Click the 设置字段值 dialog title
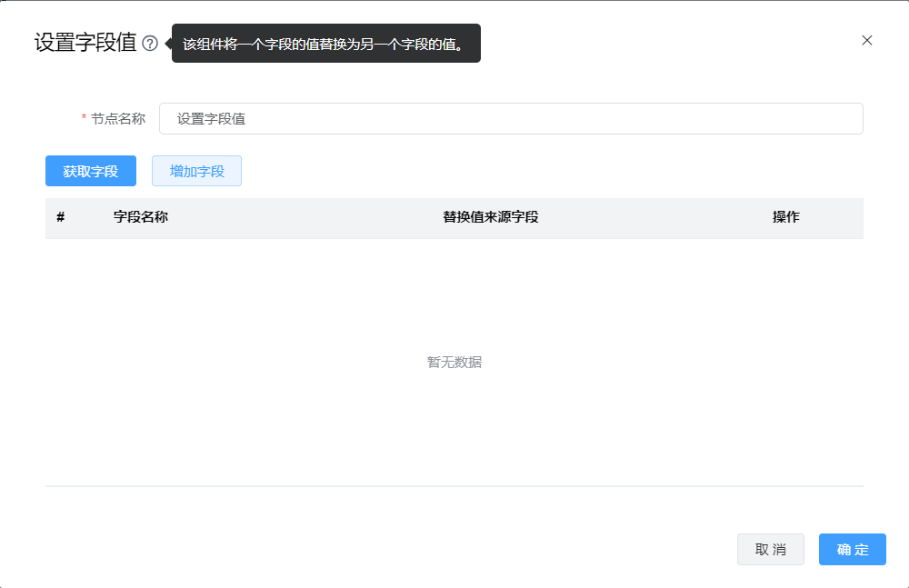 click(x=85, y=43)
